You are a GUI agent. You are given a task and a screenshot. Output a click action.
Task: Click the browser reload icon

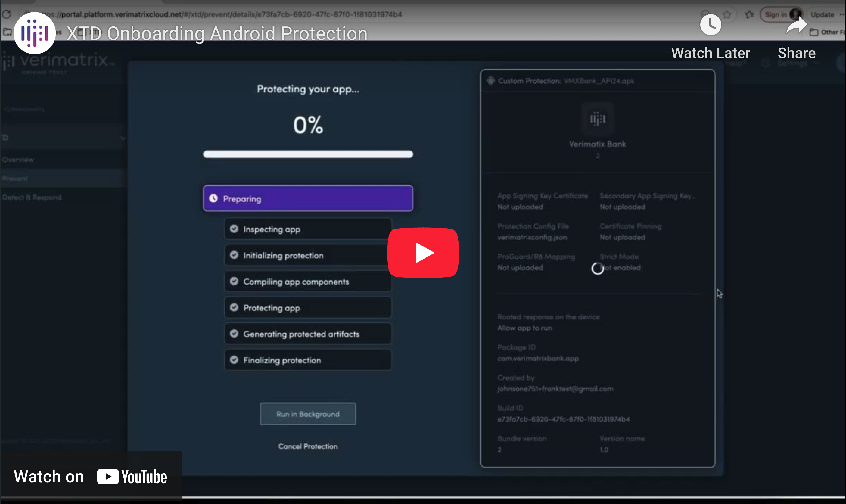tap(7, 14)
